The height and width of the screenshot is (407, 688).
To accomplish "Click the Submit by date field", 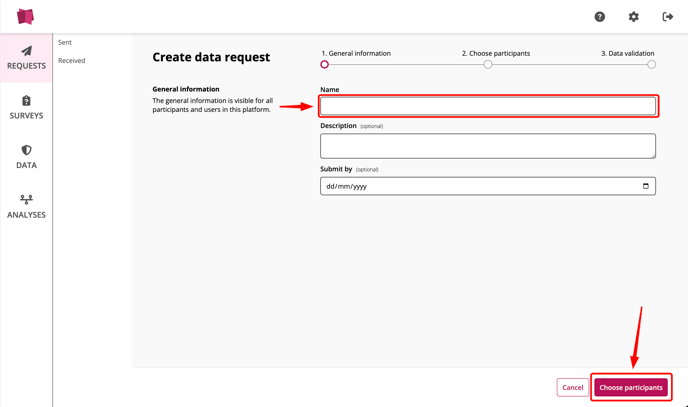I will [x=488, y=186].
